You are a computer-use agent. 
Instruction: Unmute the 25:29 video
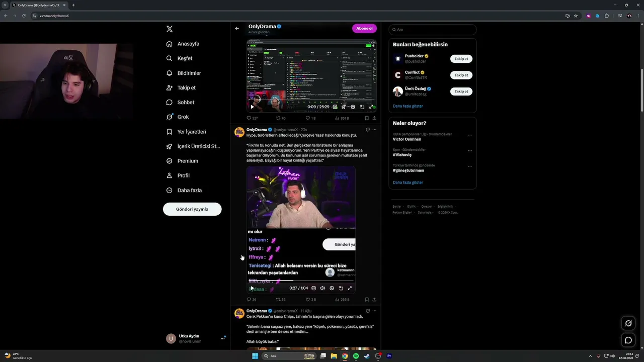(x=344, y=107)
